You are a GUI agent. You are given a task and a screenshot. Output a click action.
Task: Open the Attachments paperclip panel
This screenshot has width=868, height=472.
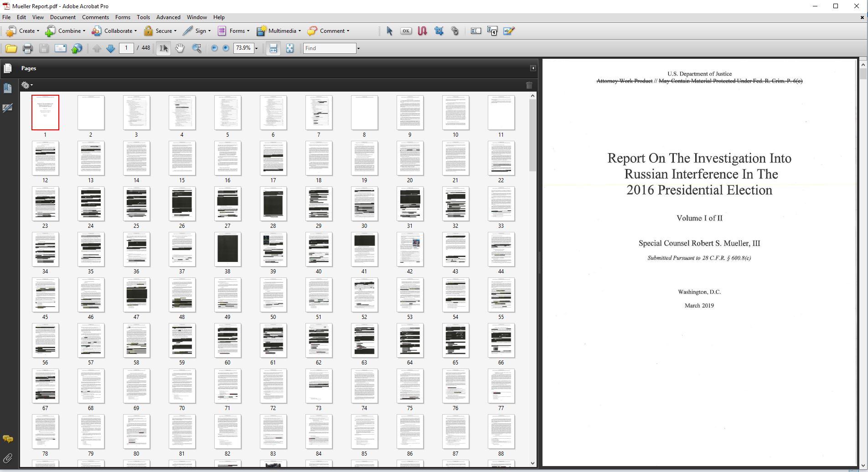pos(8,458)
